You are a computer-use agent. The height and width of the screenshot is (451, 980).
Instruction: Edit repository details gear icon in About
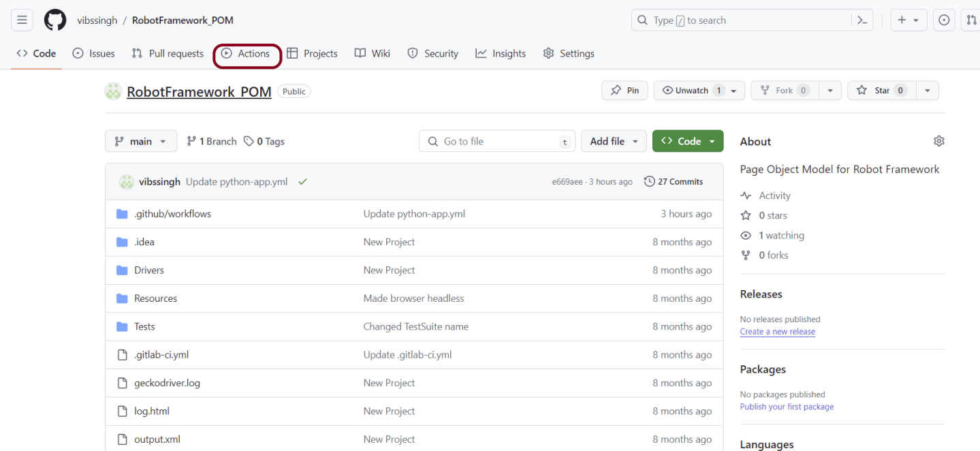(939, 141)
